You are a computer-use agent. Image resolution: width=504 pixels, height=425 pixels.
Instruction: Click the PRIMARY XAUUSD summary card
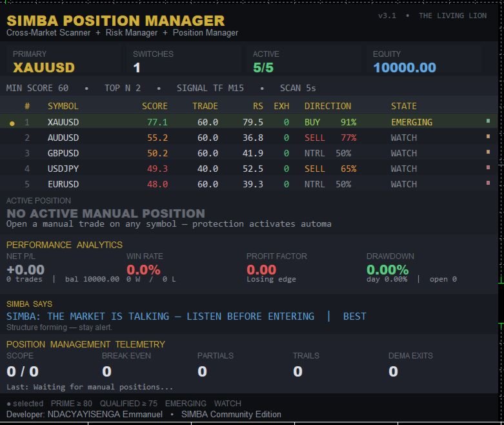pos(63,61)
